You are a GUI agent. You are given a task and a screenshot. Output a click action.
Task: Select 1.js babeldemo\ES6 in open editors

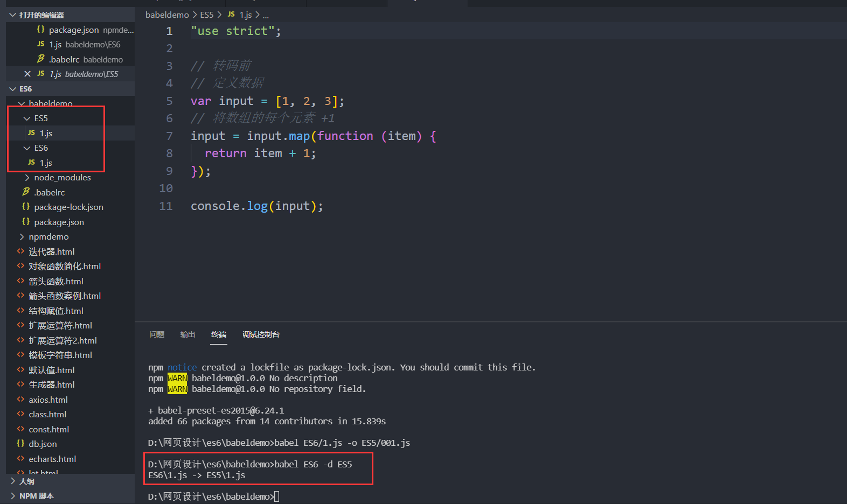coord(70,44)
